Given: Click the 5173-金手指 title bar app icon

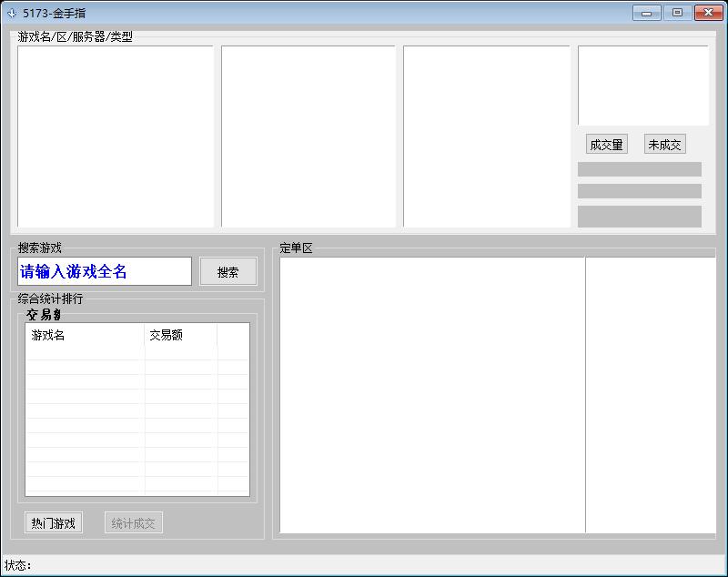Looking at the screenshot, I should pos(12,14).
